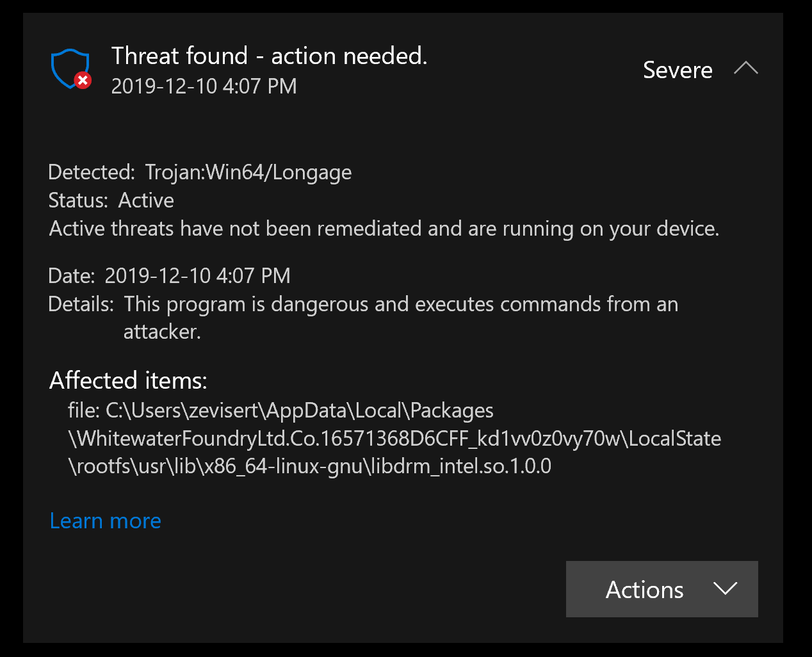Screen dimensions: 812x657
Task: Click the 'Date: 2019-12-10 4:07 PM' line
Action: [x=169, y=276]
